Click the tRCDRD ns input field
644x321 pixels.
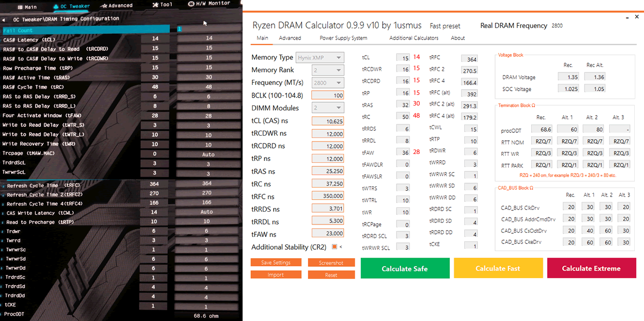(x=328, y=146)
